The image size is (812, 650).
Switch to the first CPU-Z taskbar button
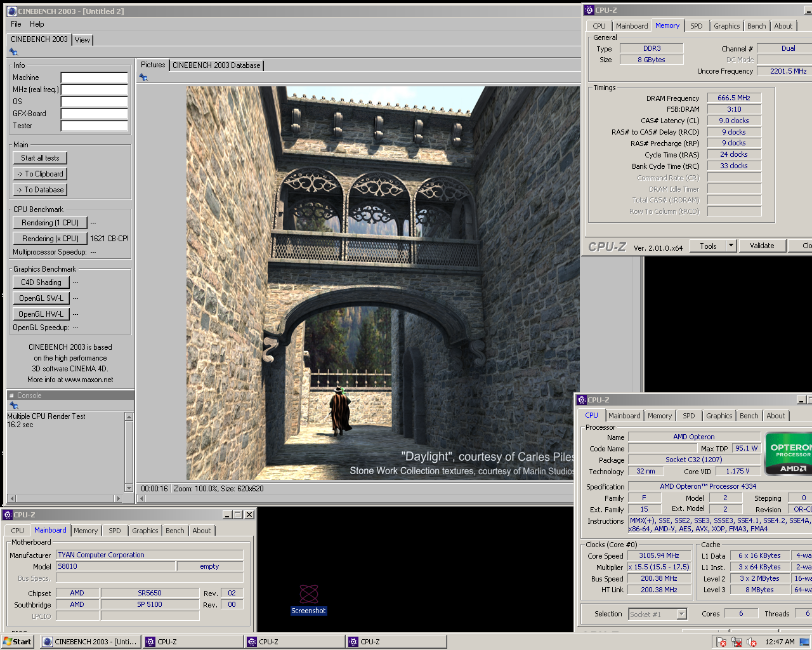click(193, 642)
